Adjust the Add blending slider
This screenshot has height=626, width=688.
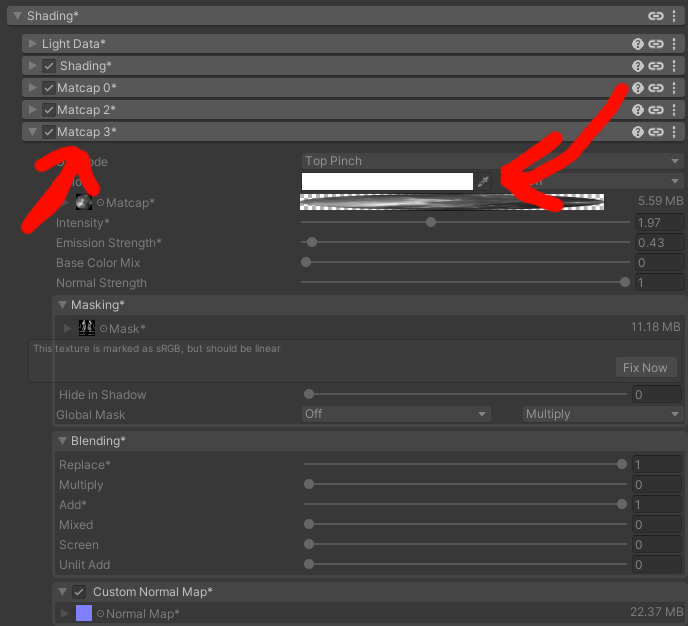point(465,504)
